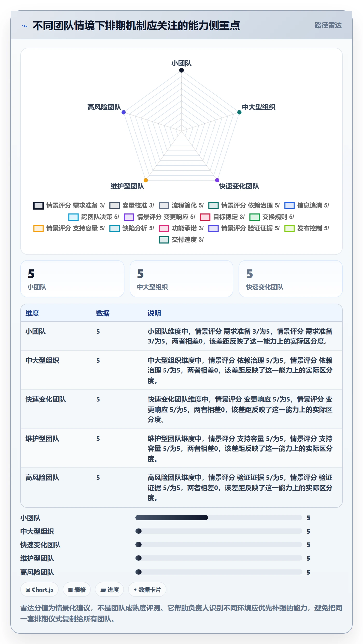This screenshot has width=363, height=644.
Task: Click the 高风险团队 progress bar
Action: (219, 572)
